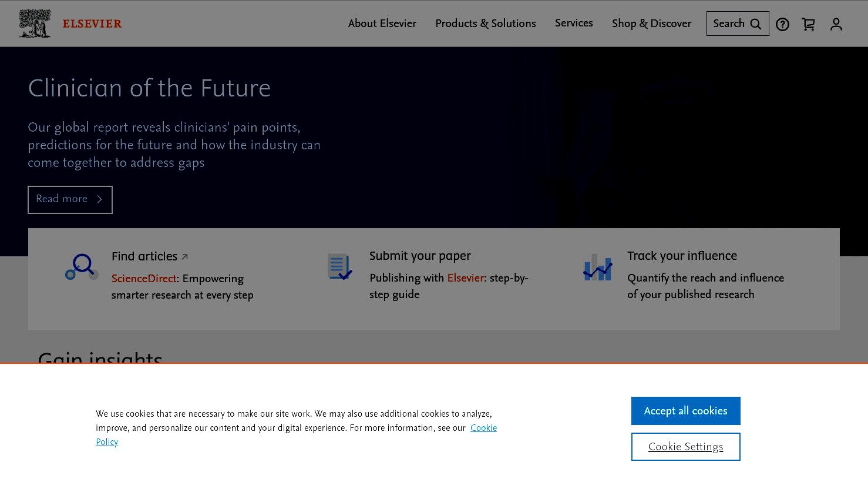Viewport: 868px width, 492px height.
Task: Click the partially hidden Gain insights heading
Action: (x=100, y=357)
